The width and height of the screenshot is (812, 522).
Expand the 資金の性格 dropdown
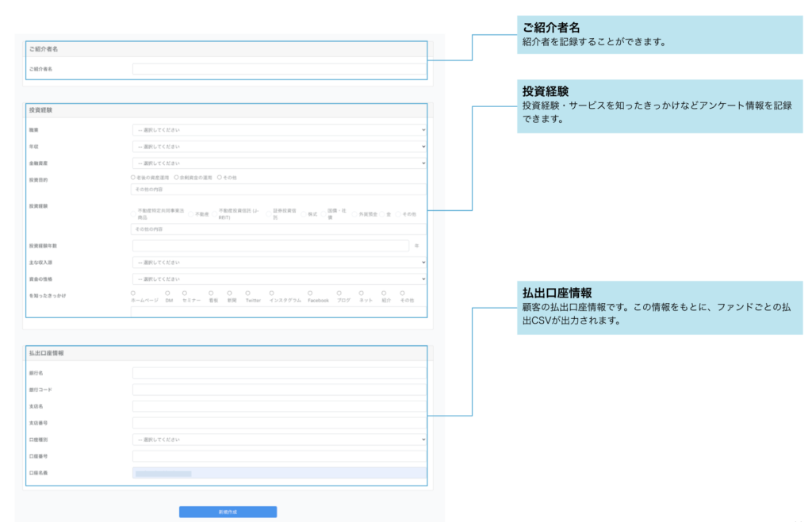click(278, 278)
